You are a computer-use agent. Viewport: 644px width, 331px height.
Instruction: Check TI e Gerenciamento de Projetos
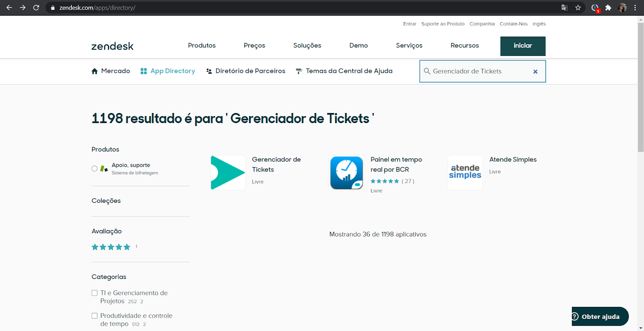click(x=95, y=293)
